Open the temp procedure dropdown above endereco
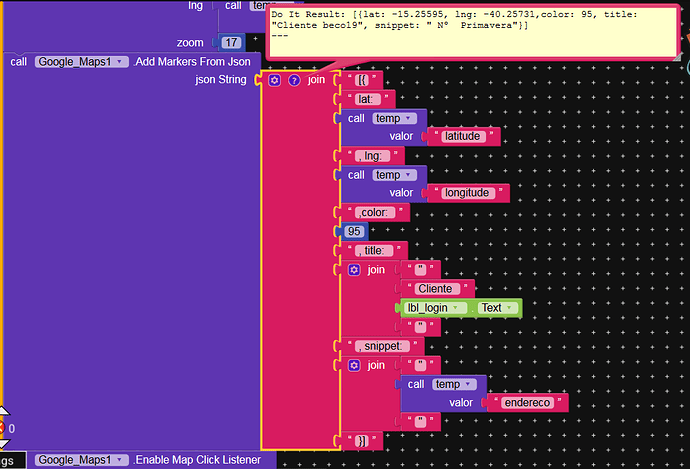Screen dimensions: 690x469 (x=454, y=384)
